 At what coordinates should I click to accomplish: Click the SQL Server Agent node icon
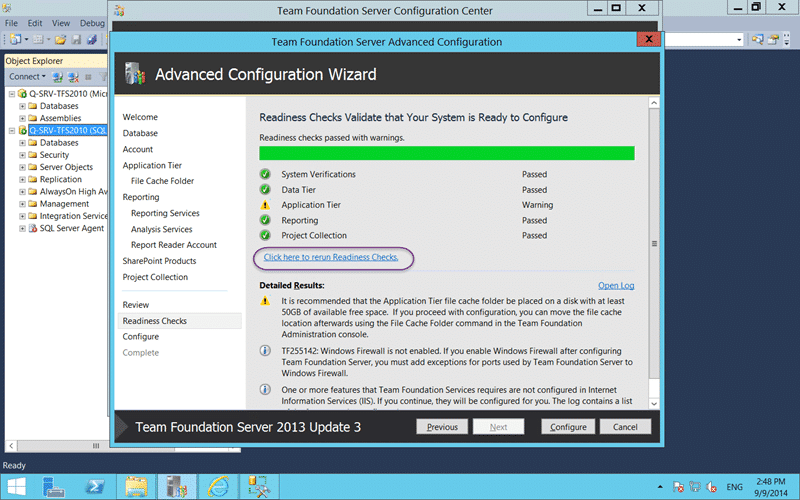(33, 228)
